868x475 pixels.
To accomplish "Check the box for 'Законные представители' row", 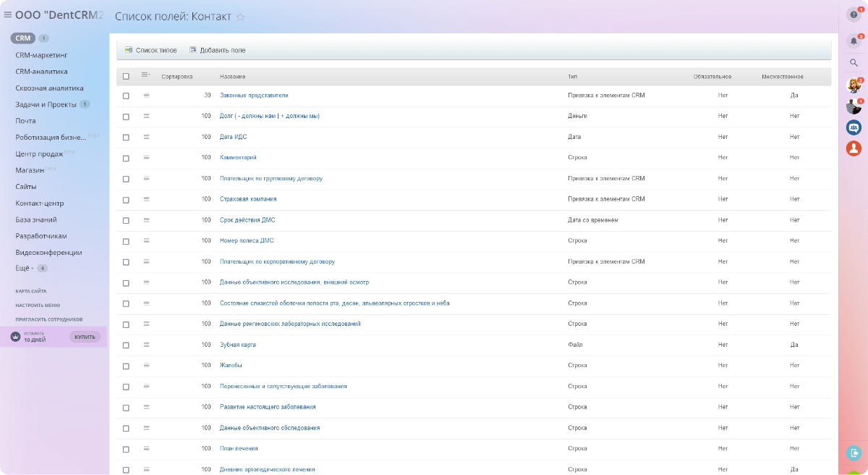I will [x=126, y=96].
